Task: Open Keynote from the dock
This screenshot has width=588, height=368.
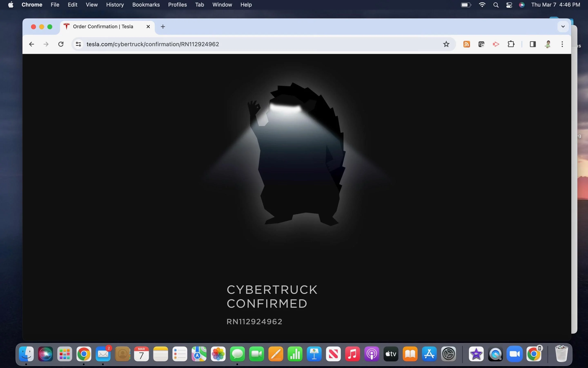Action: [x=314, y=354]
